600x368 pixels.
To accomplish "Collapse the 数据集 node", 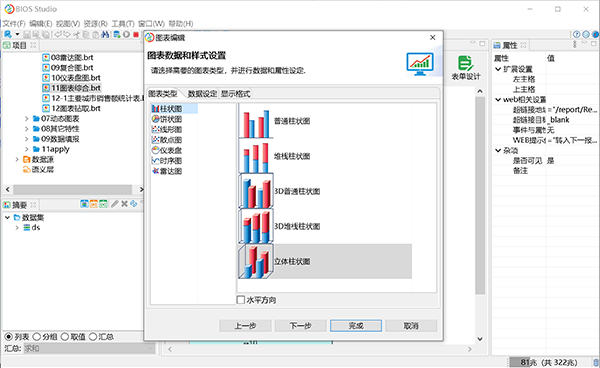I will (7, 217).
